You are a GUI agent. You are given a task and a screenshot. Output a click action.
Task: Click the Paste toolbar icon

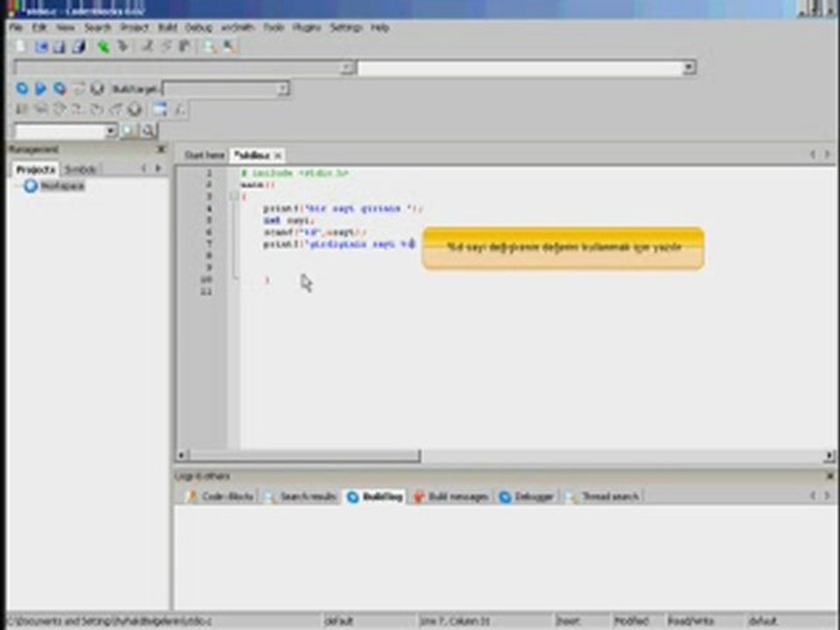185,46
